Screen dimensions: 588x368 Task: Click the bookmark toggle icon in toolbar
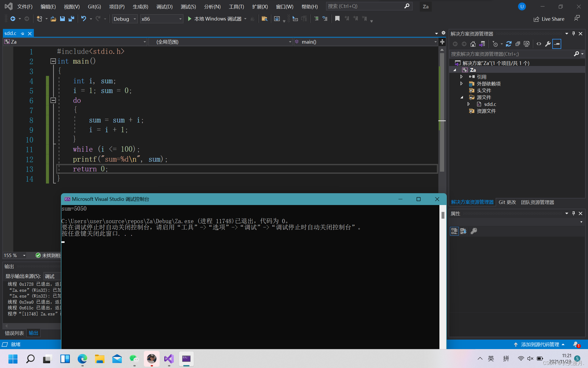[x=337, y=19]
